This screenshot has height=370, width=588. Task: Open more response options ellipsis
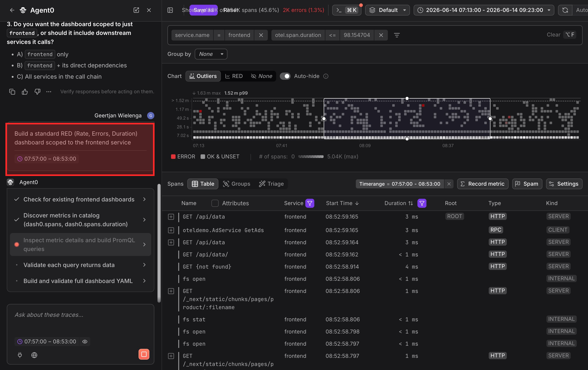click(49, 92)
